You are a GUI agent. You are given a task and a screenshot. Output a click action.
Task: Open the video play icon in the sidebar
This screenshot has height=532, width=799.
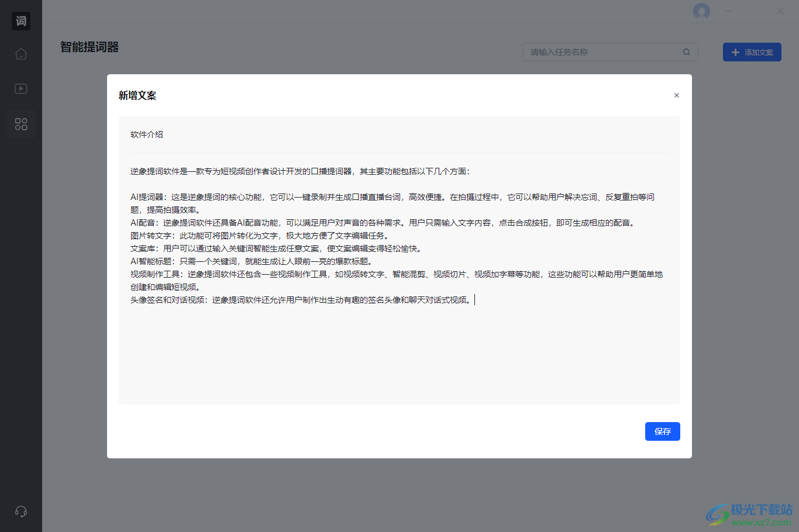(21, 89)
